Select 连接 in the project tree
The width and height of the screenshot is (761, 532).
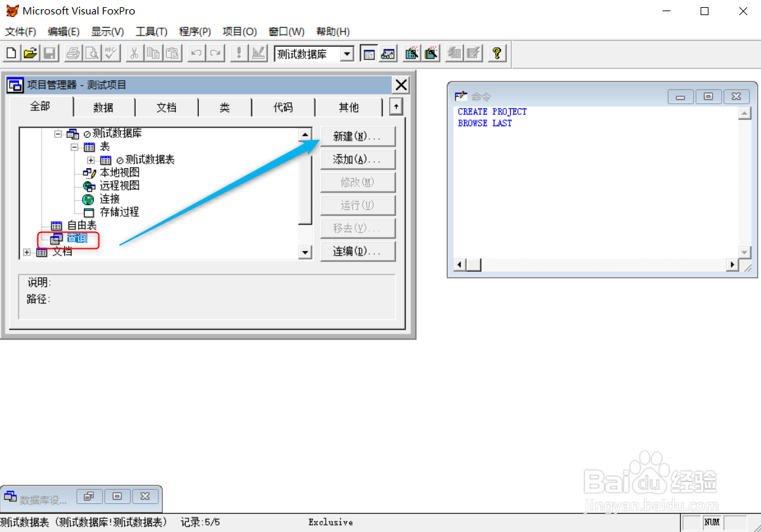tap(110, 198)
